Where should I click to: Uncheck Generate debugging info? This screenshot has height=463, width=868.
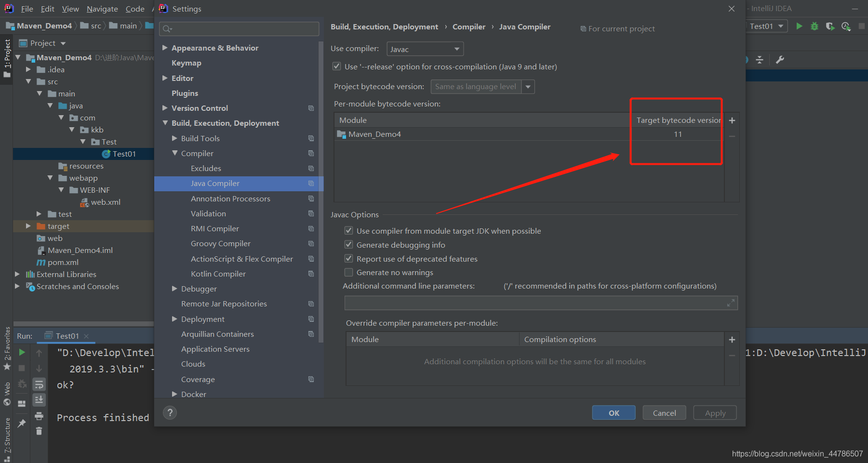point(349,245)
